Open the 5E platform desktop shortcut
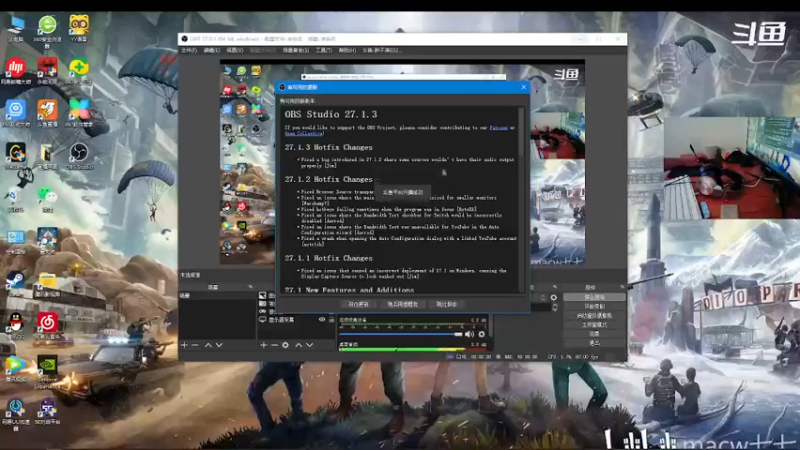The image size is (800, 450). coord(47,411)
